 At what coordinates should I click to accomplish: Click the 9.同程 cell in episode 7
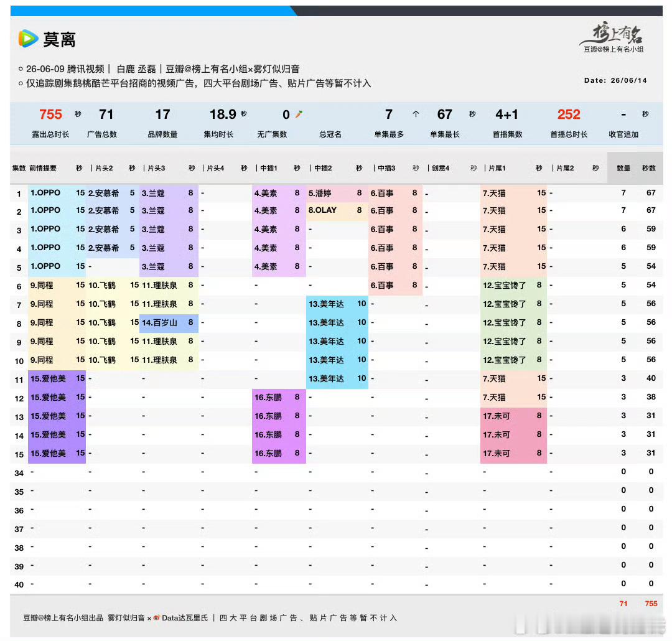[42, 304]
